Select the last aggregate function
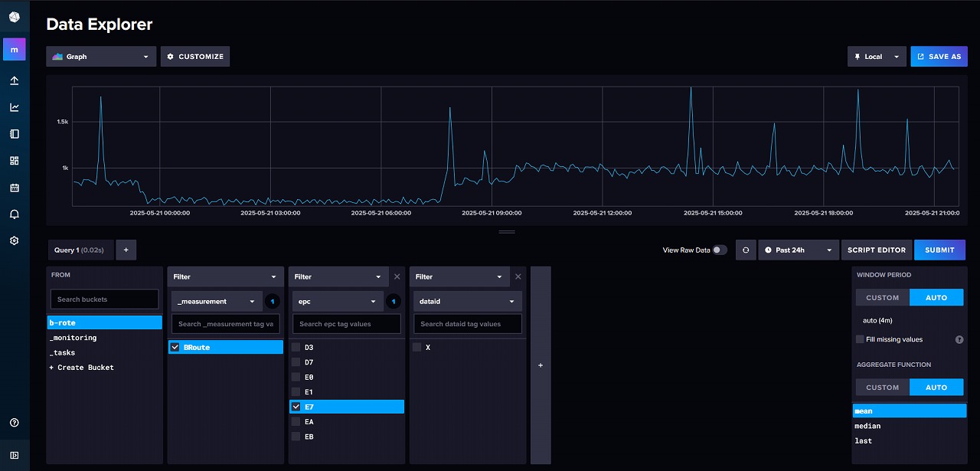The height and width of the screenshot is (471, 980). click(910, 440)
